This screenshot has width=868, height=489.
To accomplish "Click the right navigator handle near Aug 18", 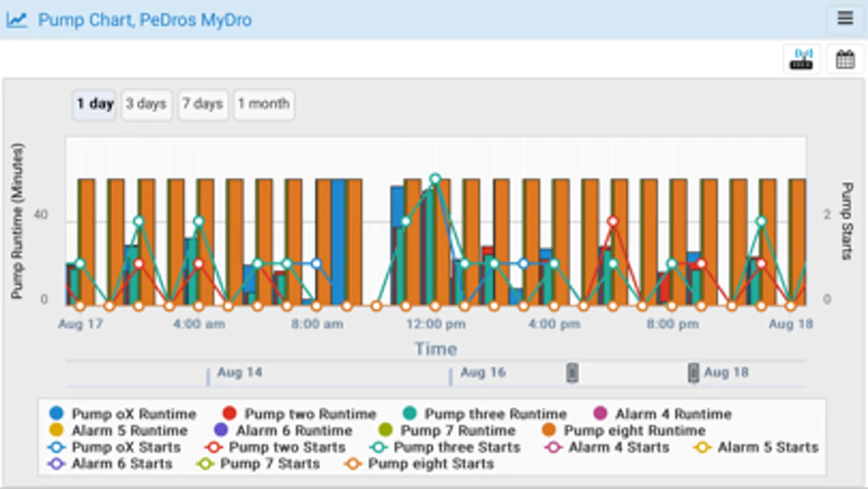I will point(693,373).
